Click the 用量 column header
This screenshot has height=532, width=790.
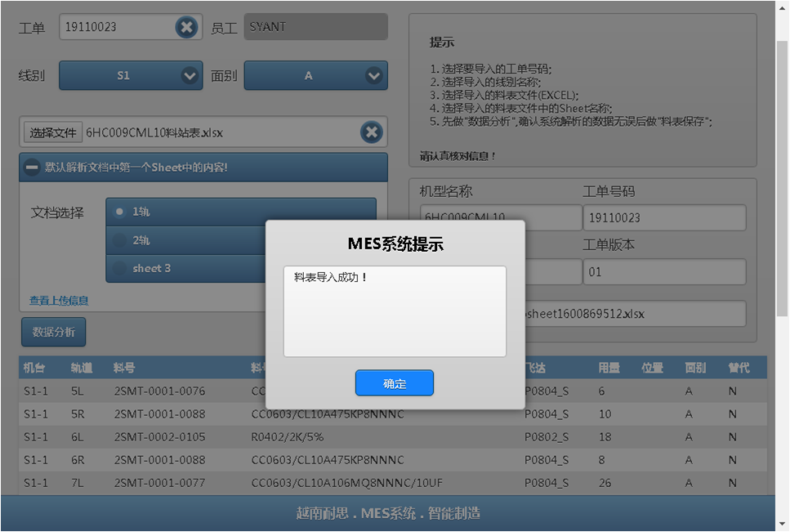[x=609, y=368]
